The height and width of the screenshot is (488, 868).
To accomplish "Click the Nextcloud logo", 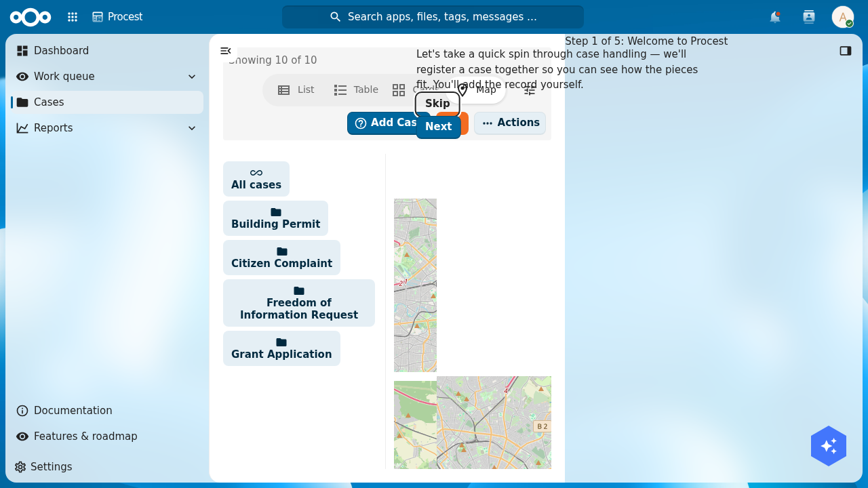I will click(x=31, y=17).
